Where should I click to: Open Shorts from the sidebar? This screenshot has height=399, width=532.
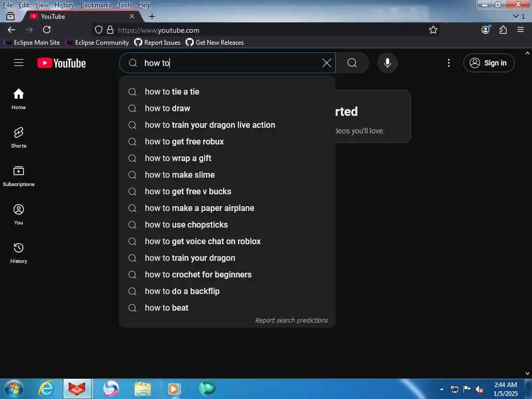point(19,137)
